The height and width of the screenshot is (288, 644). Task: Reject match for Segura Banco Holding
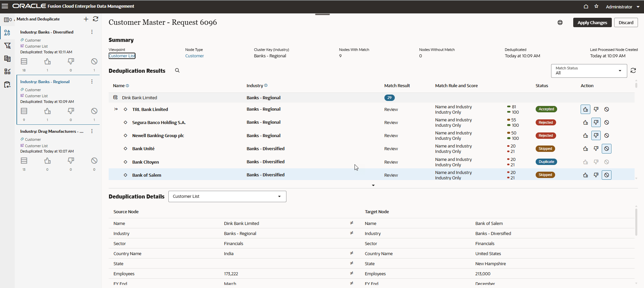[x=596, y=122]
